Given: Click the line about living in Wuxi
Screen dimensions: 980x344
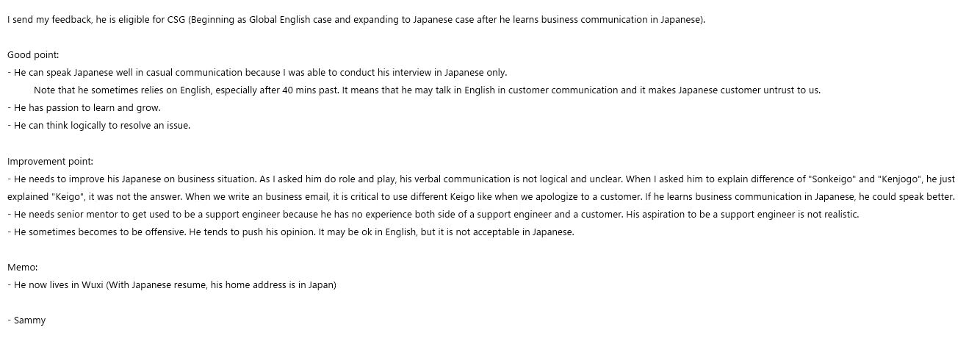Looking at the screenshot, I should 172,286.
